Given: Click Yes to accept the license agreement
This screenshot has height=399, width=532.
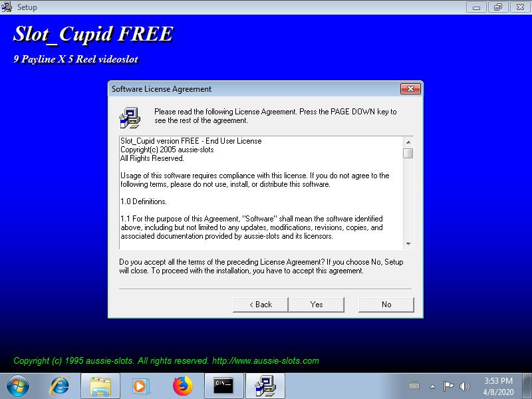Looking at the screenshot, I should 317,305.
